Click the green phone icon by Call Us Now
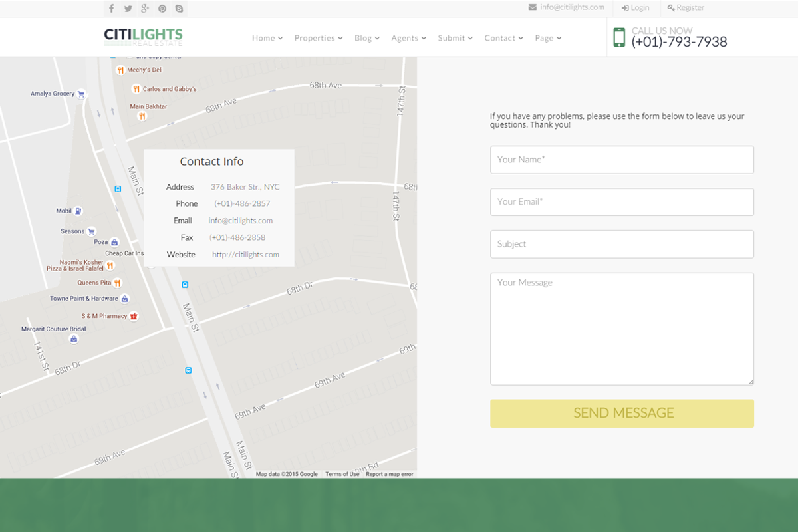Screen dimensions: 798x532 click(x=619, y=37)
